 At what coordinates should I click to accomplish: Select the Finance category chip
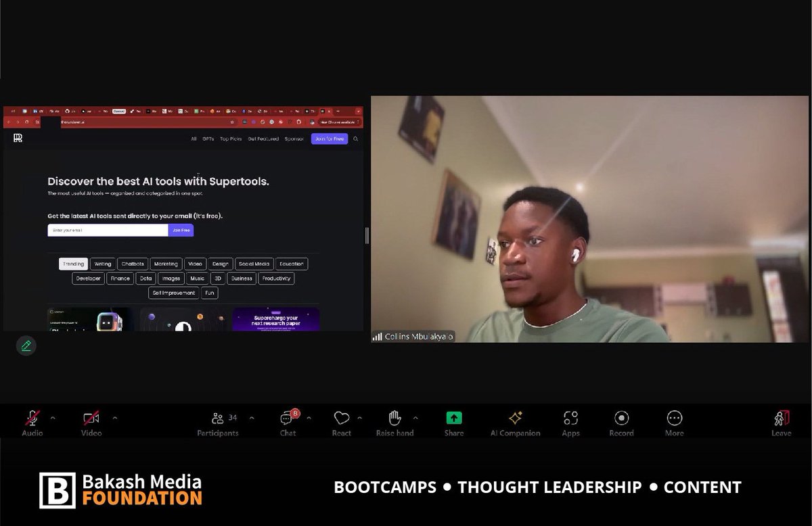click(x=120, y=278)
